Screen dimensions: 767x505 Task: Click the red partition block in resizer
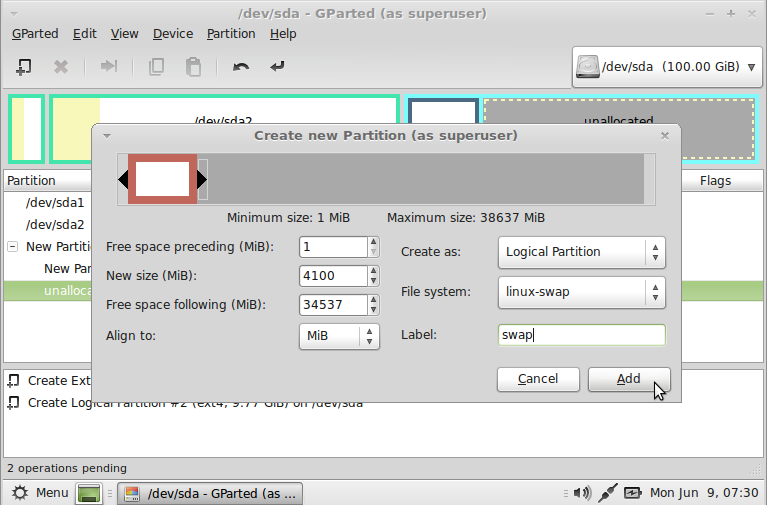(162, 179)
